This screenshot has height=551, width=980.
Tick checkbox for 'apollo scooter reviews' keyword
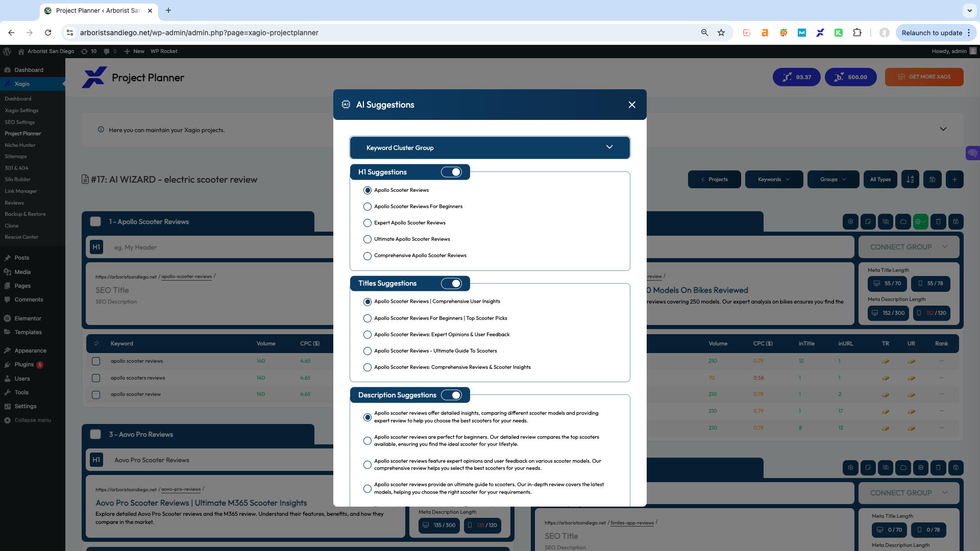point(96,361)
